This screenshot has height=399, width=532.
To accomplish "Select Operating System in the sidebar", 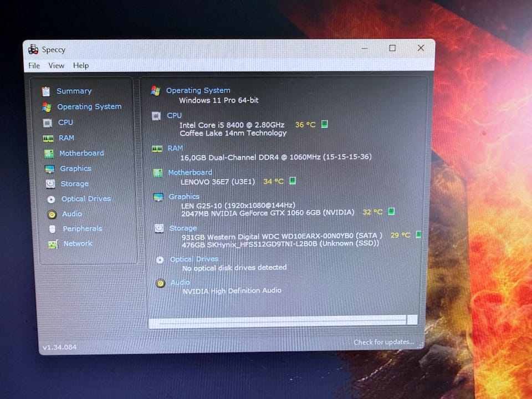I will [89, 106].
